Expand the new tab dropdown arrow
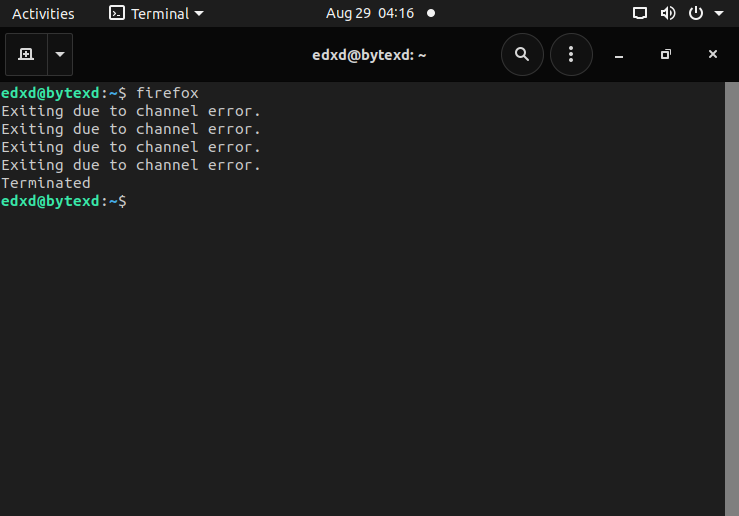This screenshot has height=516, width=739. [x=60, y=55]
